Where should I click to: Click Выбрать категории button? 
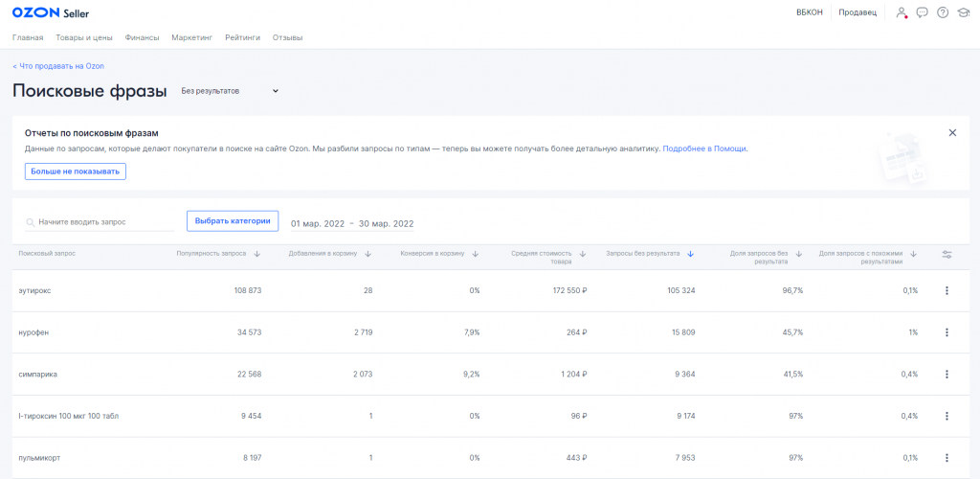[233, 220]
